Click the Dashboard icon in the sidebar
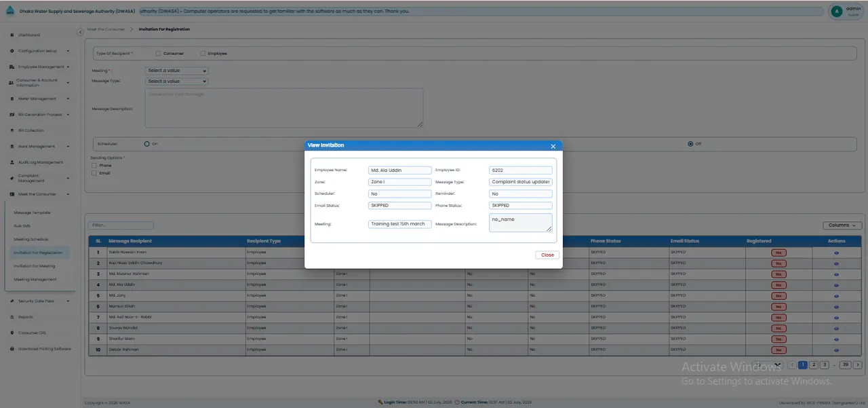Screen dimensions: 868x408 coord(12,35)
